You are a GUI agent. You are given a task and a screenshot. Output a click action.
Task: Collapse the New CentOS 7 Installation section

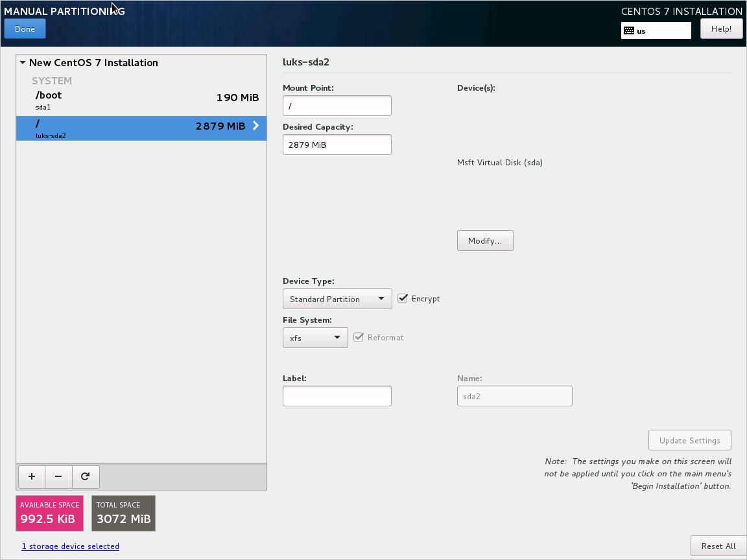pos(23,62)
